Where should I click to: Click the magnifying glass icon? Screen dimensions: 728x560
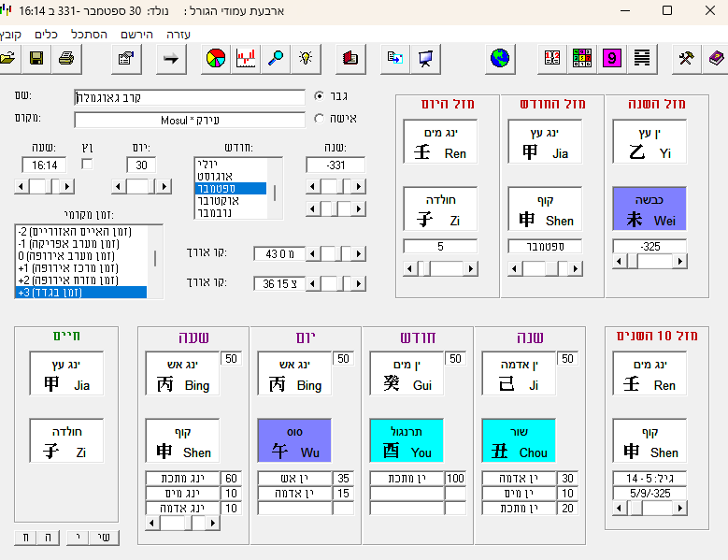(276, 59)
